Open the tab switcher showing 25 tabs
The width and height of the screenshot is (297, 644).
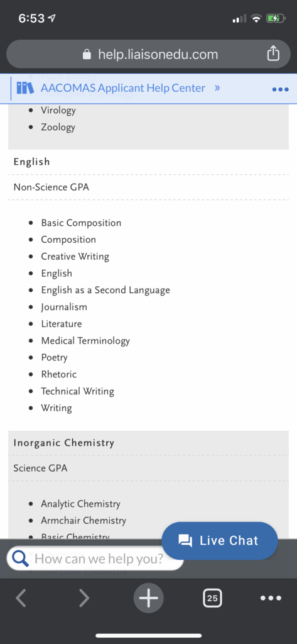pos(212,598)
